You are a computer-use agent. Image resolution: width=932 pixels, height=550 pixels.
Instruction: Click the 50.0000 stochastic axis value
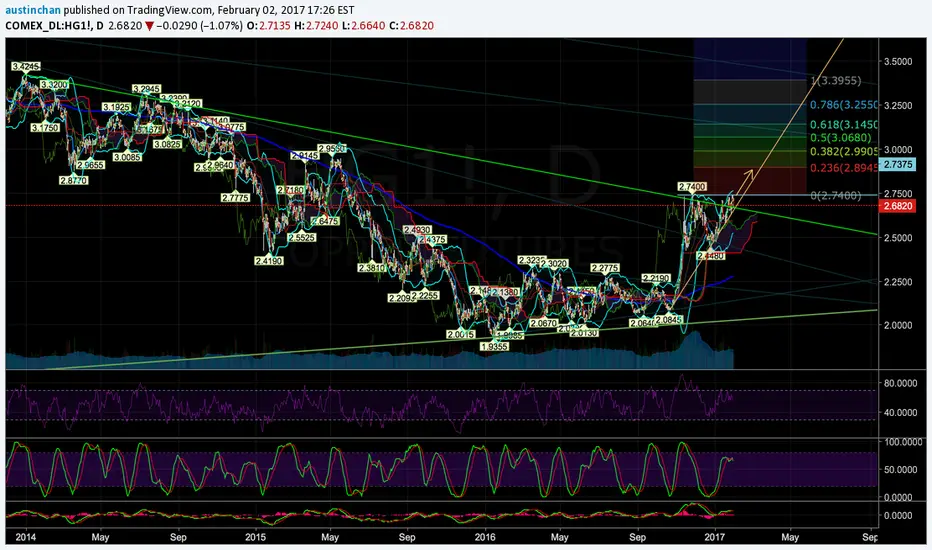900,469
